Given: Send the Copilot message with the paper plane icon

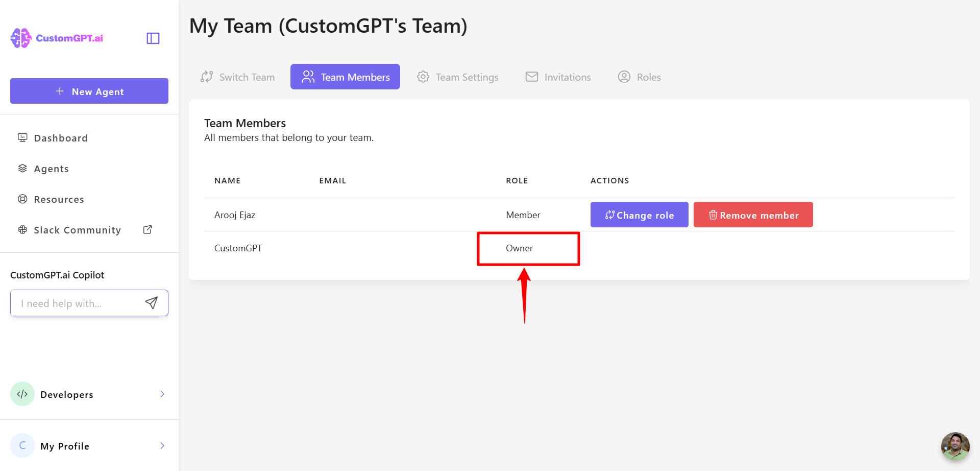Looking at the screenshot, I should [152, 303].
